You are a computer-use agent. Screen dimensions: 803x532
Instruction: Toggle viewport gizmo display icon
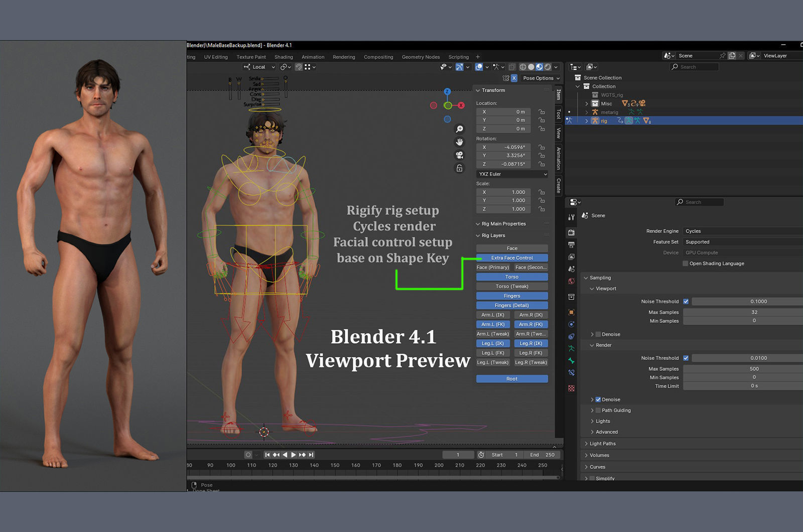pos(459,67)
